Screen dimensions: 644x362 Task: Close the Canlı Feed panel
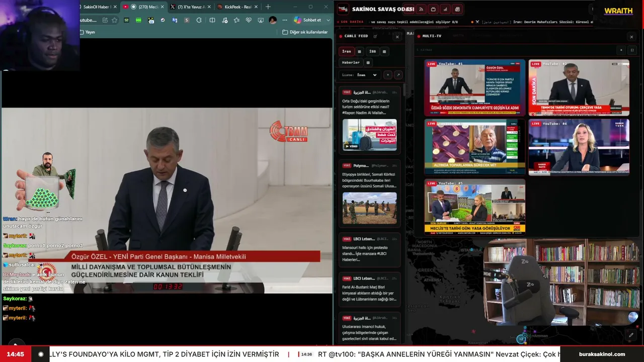click(397, 37)
